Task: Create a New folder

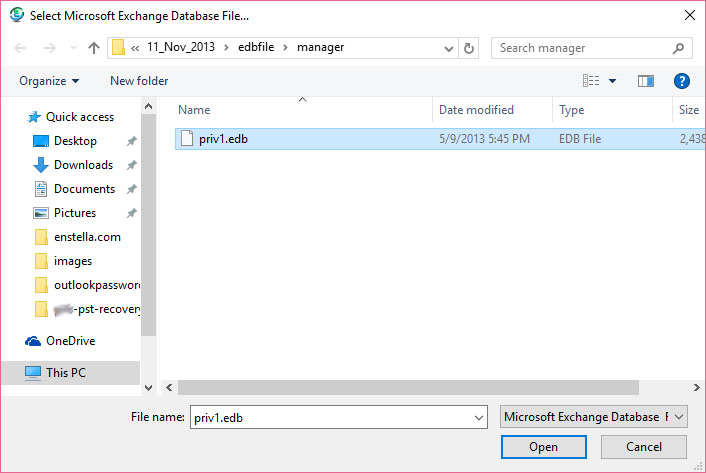Action: [x=139, y=81]
